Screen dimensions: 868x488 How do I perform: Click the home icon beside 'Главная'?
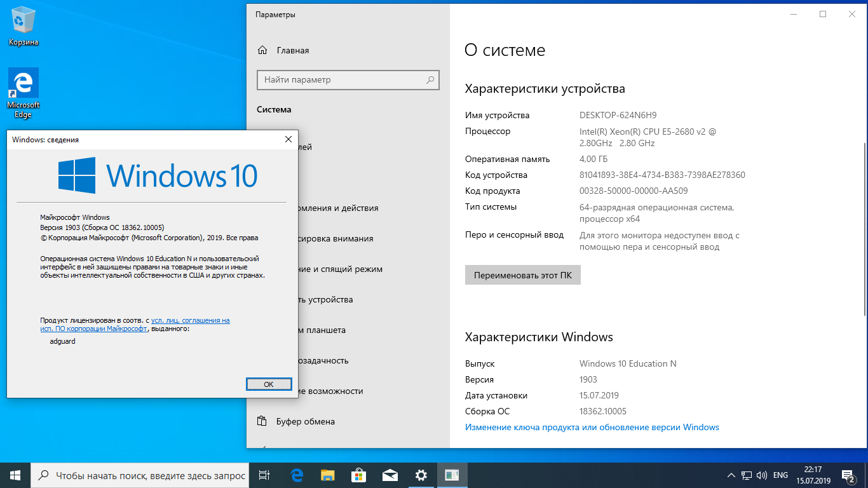point(262,50)
